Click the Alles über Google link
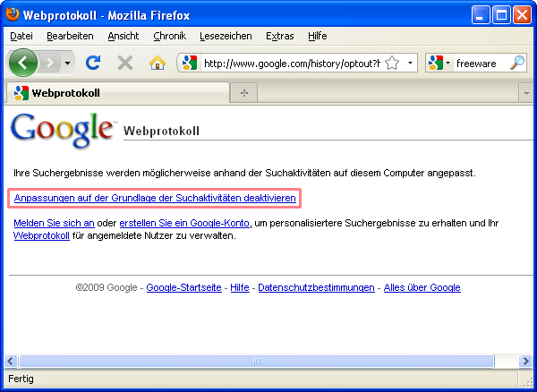Viewport: 537px width, 392px height. pyautogui.click(x=422, y=287)
